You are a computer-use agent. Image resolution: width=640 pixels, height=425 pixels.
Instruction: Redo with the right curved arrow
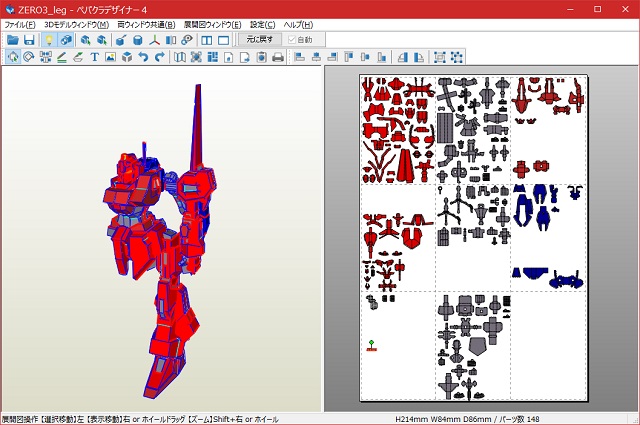[160, 57]
